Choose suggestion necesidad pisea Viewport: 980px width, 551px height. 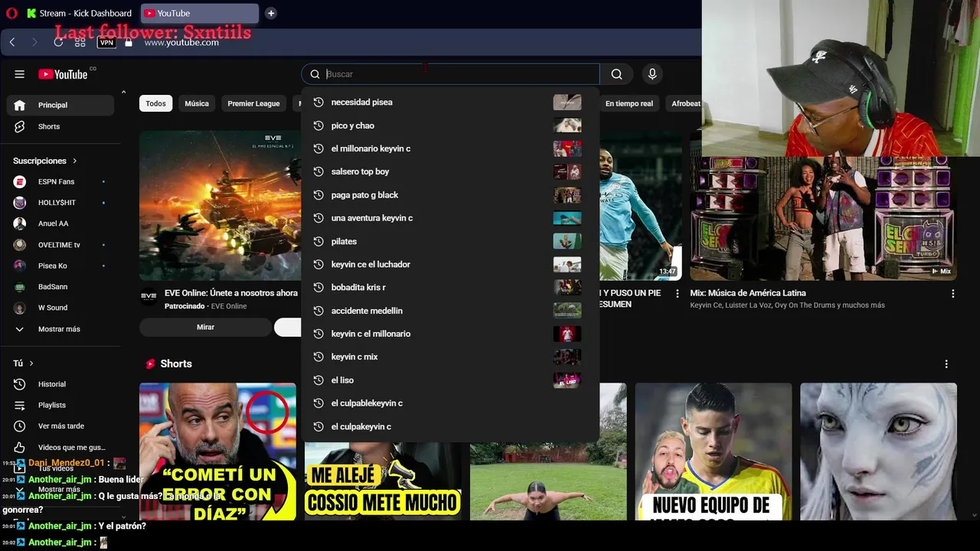450,102
